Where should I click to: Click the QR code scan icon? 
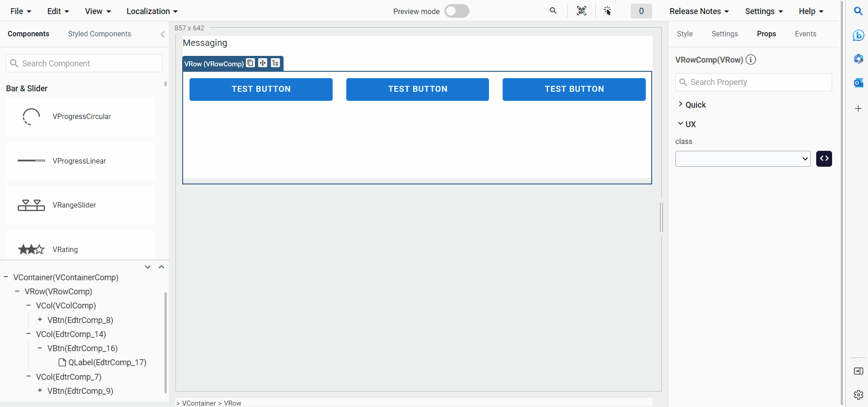point(581,11)
